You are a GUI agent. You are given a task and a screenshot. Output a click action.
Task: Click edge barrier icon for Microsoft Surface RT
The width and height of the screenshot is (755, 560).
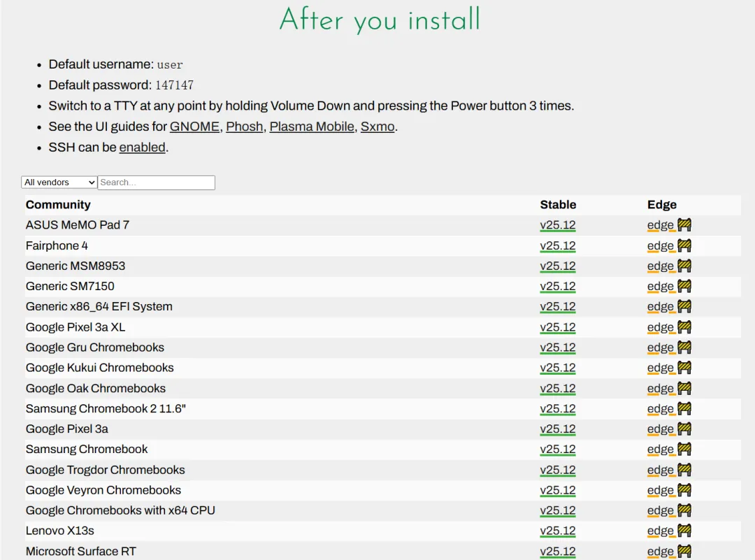[684, 551]
